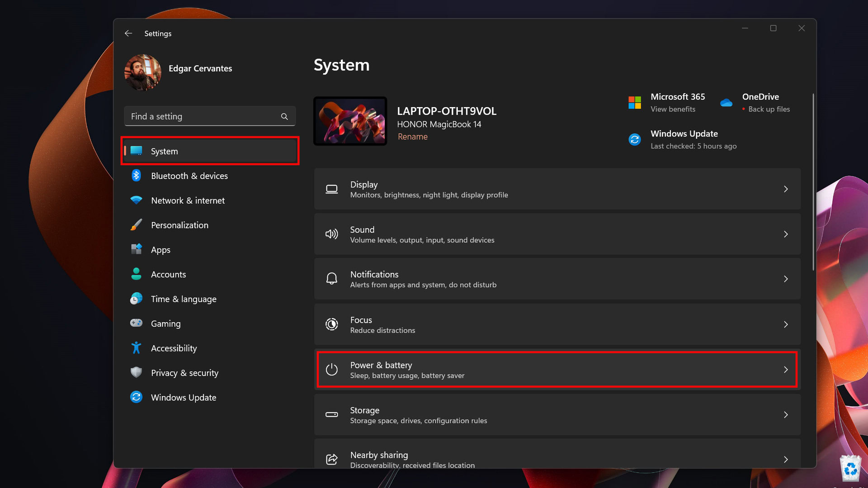Expand Display settings chevron
Image resolution: width=868 pixels, height=488 pixels.
(786, 189)
